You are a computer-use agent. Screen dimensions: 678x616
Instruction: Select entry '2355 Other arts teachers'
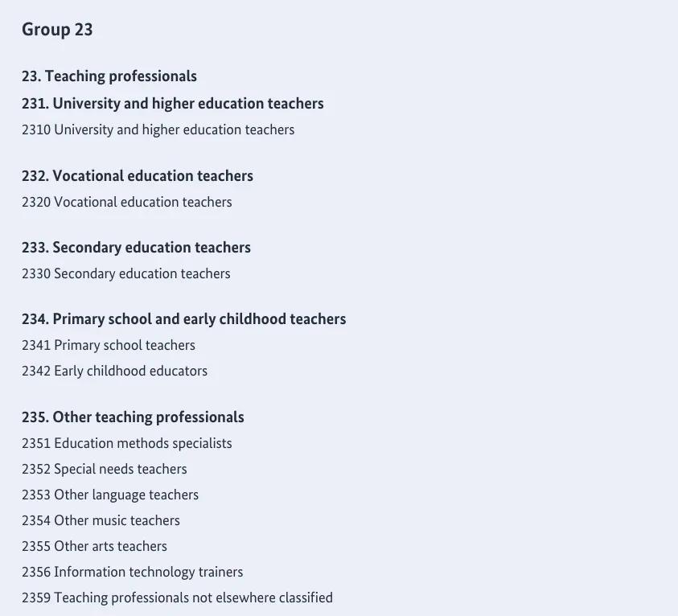pos(94,546)
